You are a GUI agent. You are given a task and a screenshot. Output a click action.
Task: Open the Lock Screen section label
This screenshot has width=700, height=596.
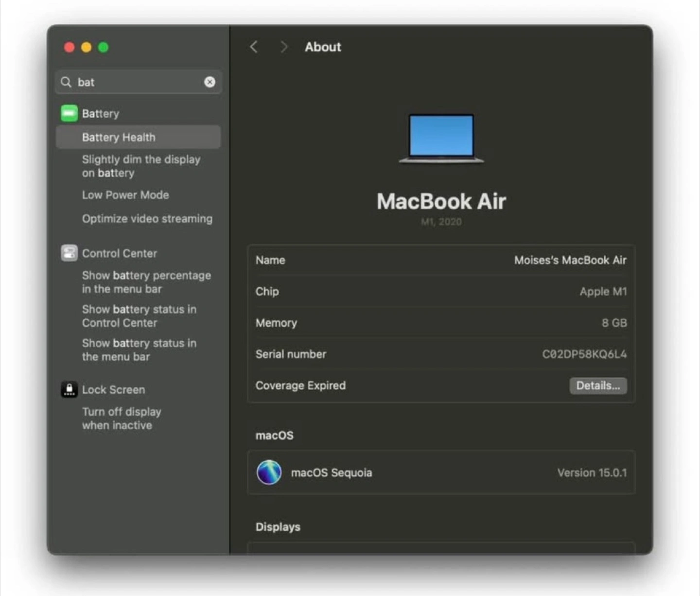[113, 390]
